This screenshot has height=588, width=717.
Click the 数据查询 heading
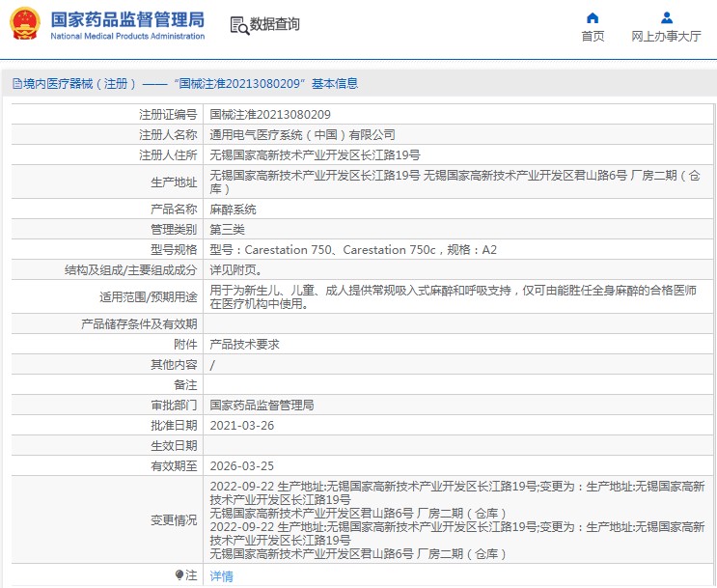pos(274,24)
